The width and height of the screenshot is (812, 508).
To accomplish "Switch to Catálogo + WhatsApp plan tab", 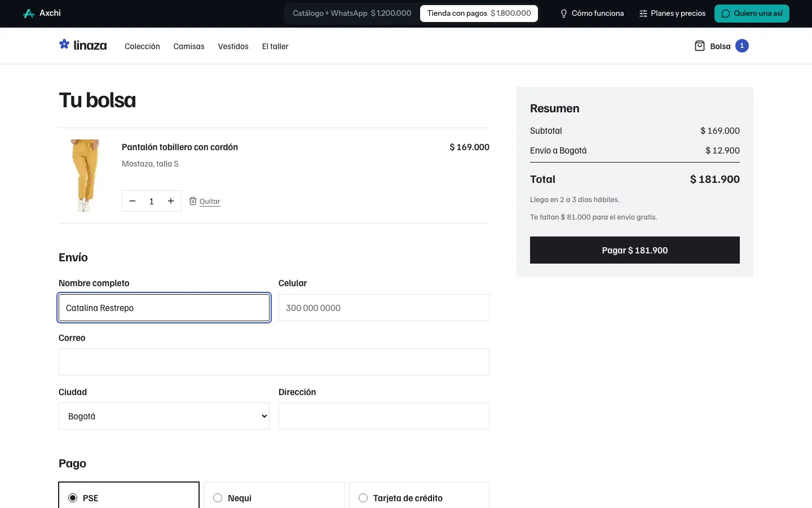I will tap(352, 14).
